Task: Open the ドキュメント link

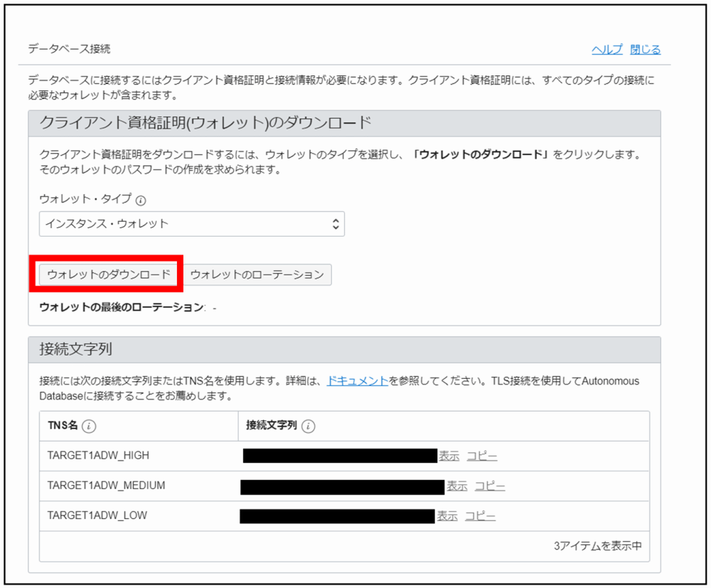Action: (358, 381)
